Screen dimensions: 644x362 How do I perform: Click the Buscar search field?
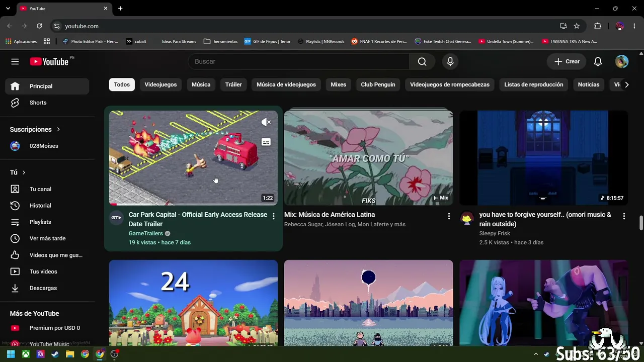[x=298, y=61]
